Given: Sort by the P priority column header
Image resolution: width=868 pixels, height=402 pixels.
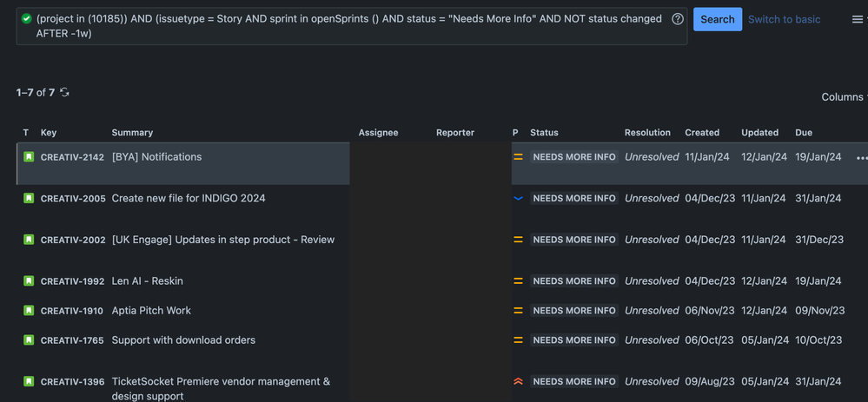Looking at the screenshot, I should pyautogui.click(x=515, y=133).
